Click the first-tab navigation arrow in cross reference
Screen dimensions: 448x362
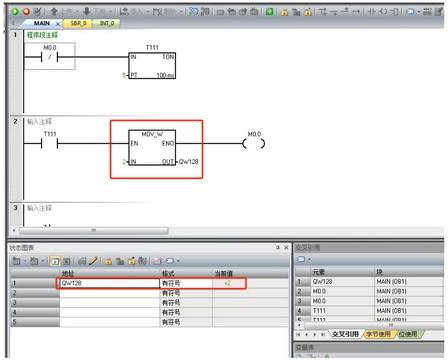pos(299,334)
